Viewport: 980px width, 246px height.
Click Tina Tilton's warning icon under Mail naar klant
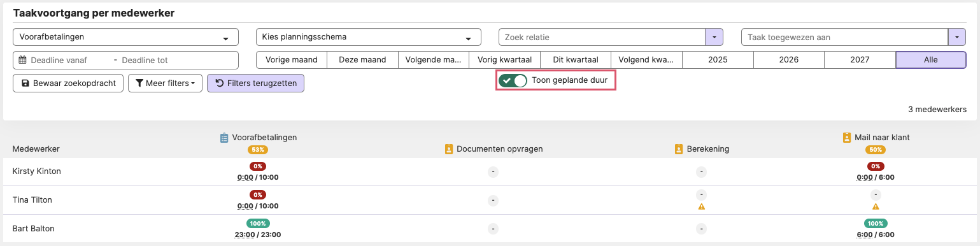pos(876,206)
